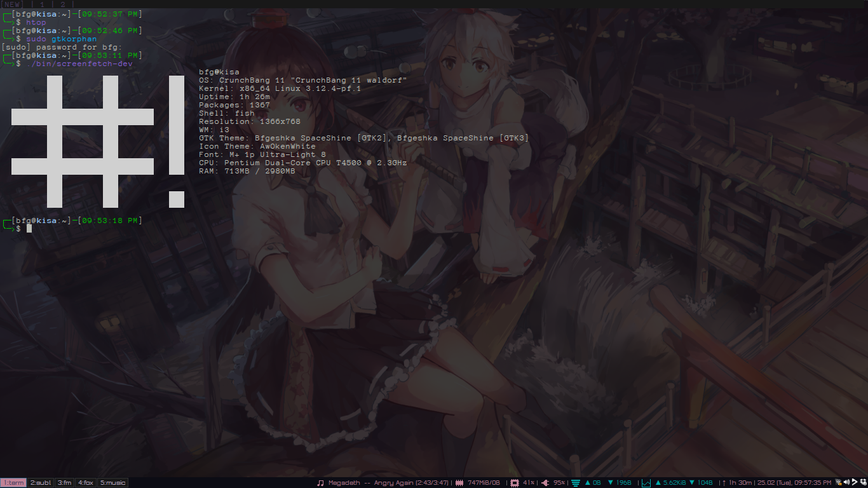Click the 25.02 (Tue), 09:57:35 PM clock
868x488 pixels.
pos(794,483)
